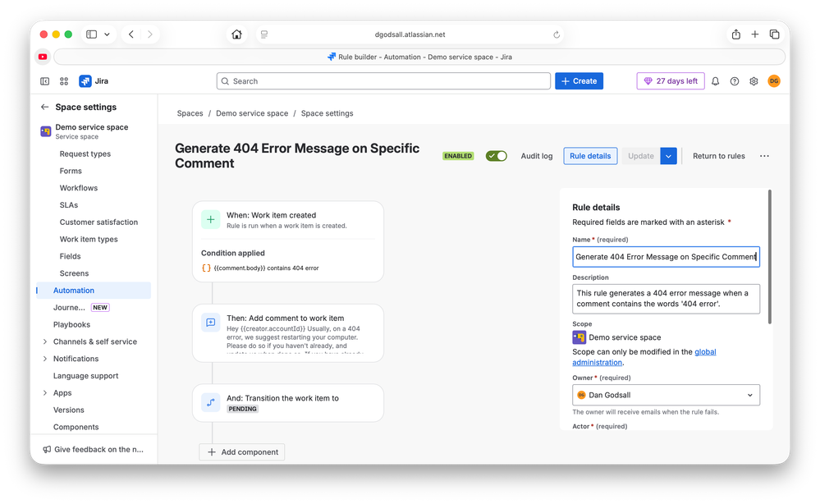This screenshot has height=504, width=820.
Task: Select the Rule builder browser tab
Action: tap(419, 57)
